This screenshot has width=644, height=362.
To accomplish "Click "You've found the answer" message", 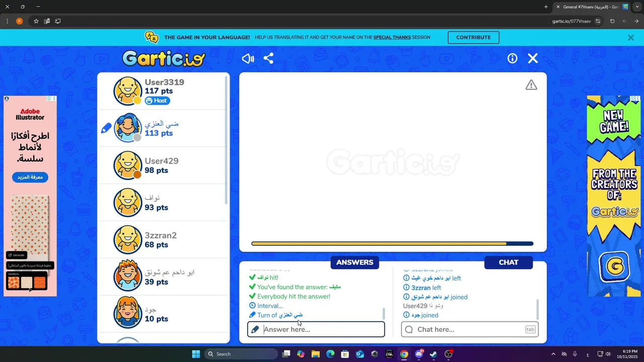I will tap(295, 287).
